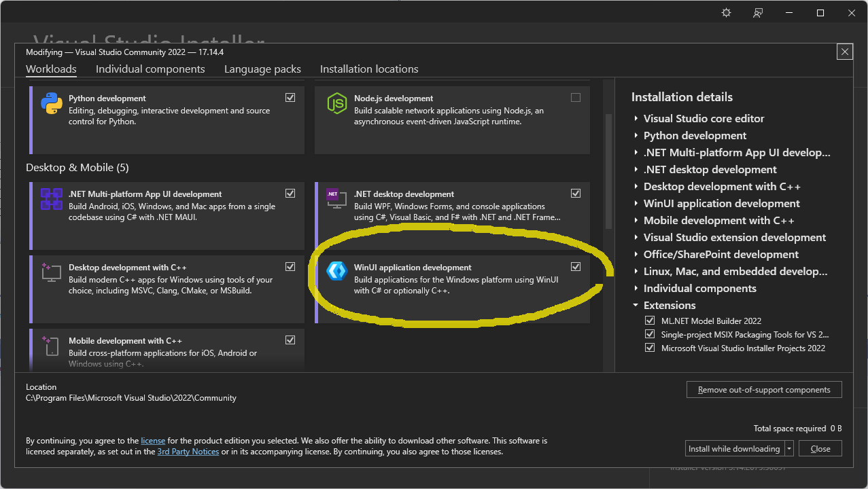Uncheck ML.NET Model Builder 2022 extension

(650, 321)
